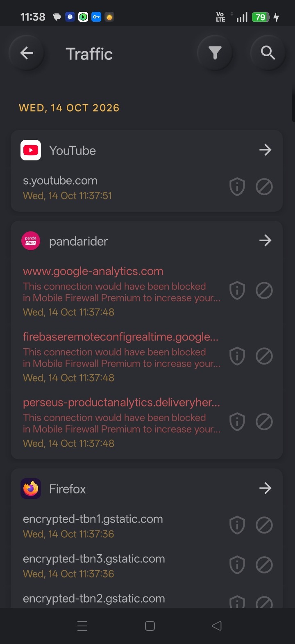Expand YouTube traffic details arrow

[x=265, y=150]
